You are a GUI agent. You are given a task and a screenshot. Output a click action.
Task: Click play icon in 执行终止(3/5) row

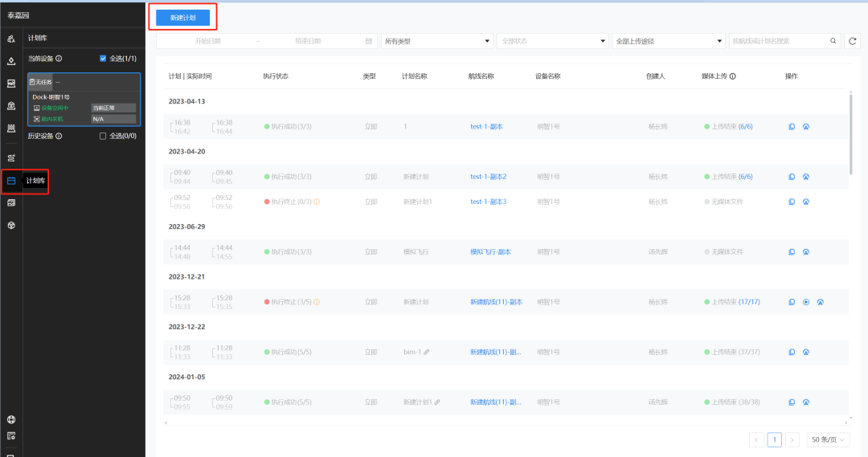(x=806, y=302)
